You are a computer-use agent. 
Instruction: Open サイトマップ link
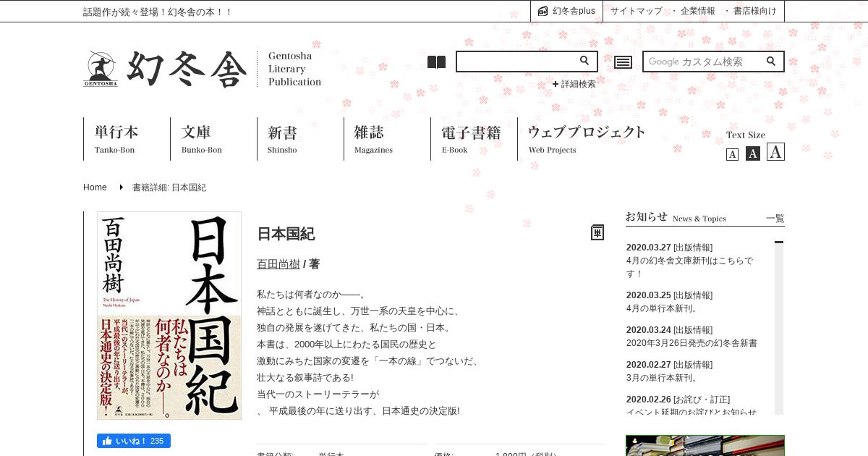(x=636, y=11)
